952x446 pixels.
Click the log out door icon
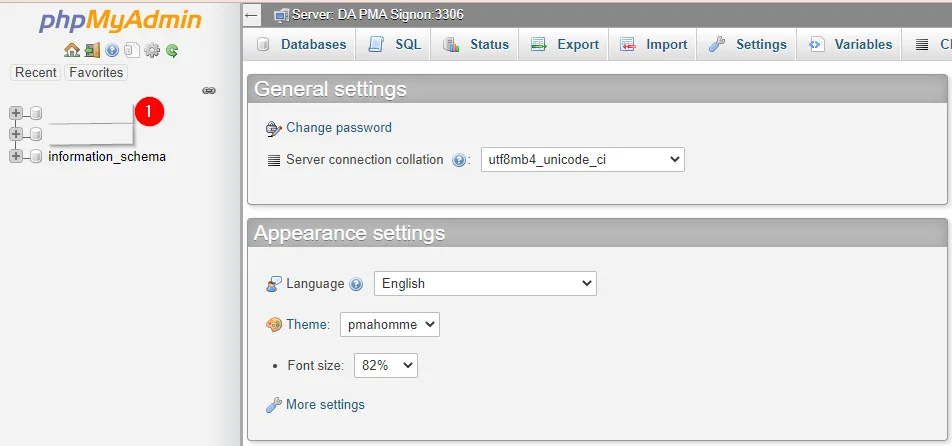tap(92, 50)
